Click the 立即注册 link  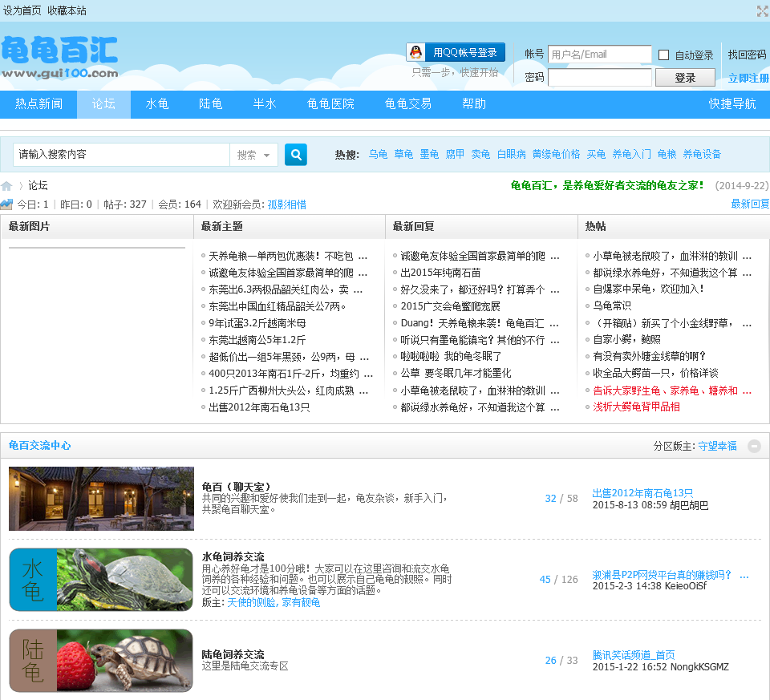[x=748, y=78]
